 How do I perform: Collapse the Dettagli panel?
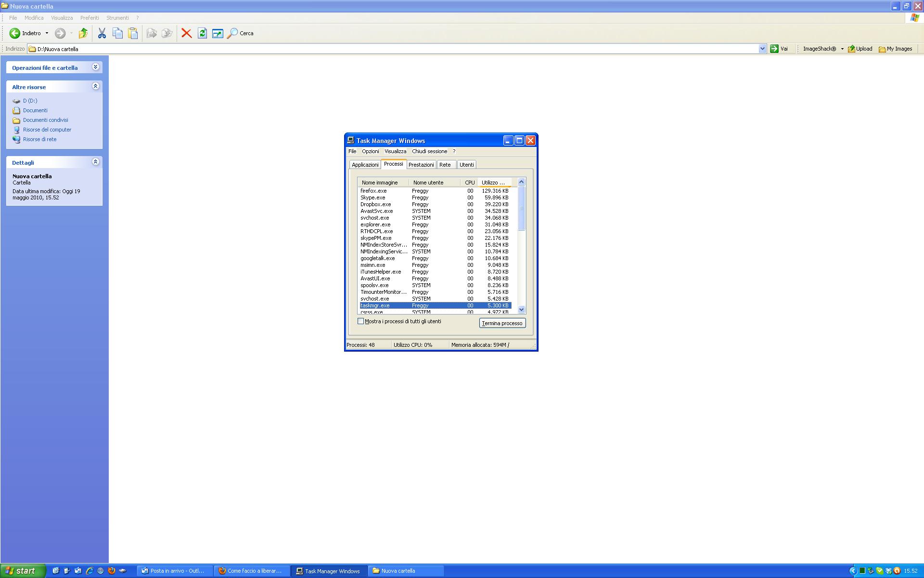pos(95,162)
